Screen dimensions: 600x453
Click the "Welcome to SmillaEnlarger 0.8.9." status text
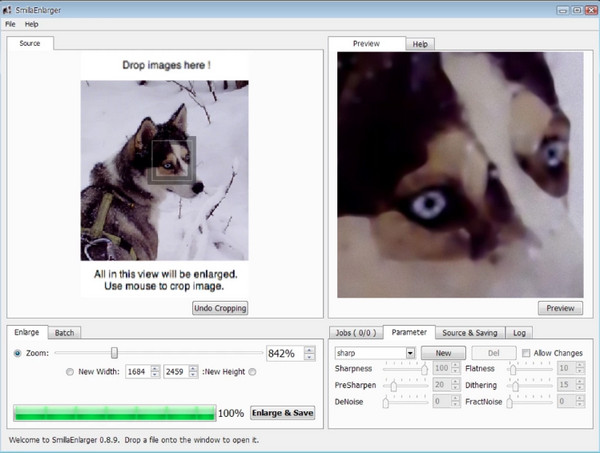pyautogui.click(x=64, y=440)
